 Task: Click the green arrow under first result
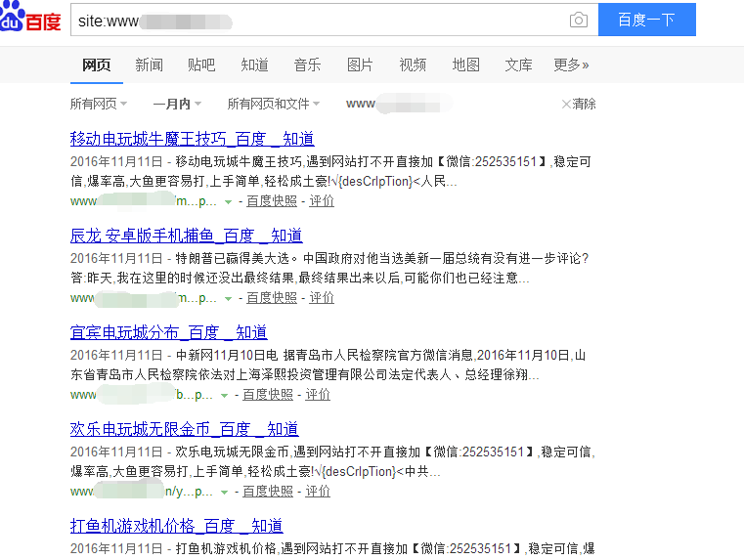[x=228, y=201]
